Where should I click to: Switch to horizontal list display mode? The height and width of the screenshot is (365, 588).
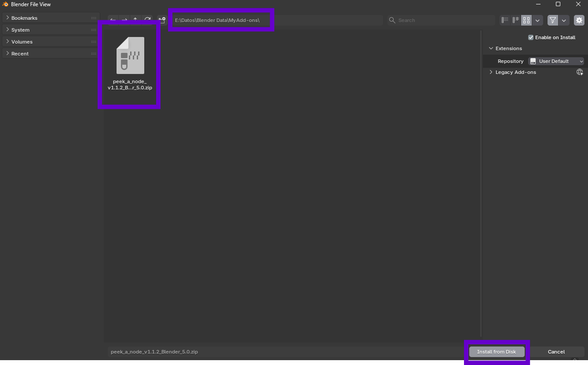pyautogui.click(x=515, y=20)
